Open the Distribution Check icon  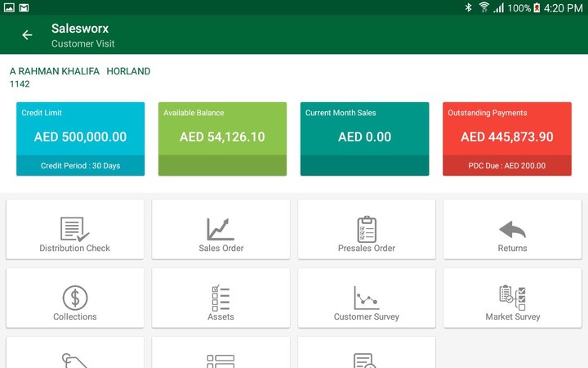pos(75,229)
